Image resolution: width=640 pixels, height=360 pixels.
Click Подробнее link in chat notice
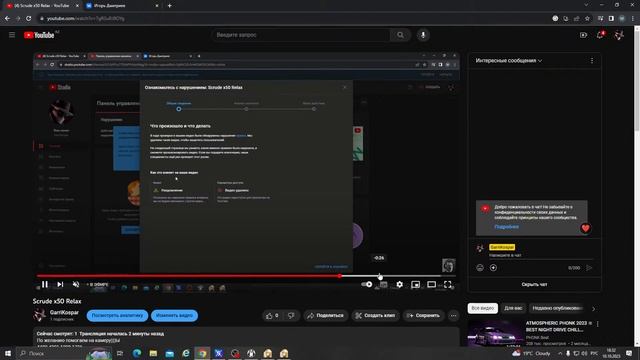[x=507, y=227]
